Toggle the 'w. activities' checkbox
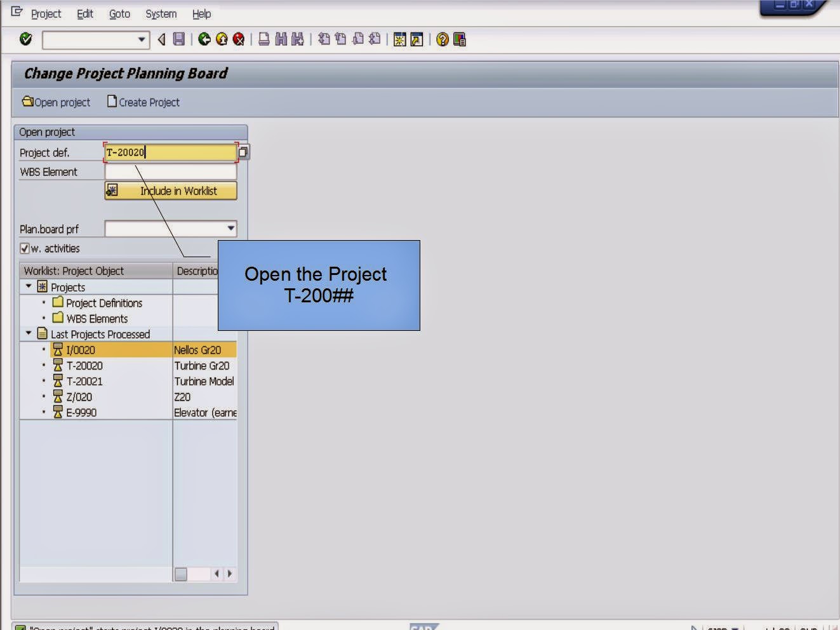 pyautogui.click(x=25, y=248)
